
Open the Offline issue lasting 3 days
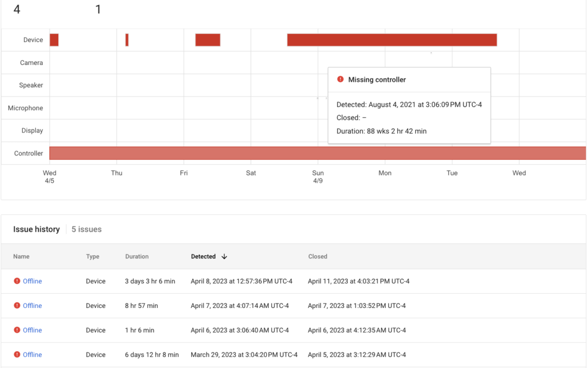[x=32, y=281]
